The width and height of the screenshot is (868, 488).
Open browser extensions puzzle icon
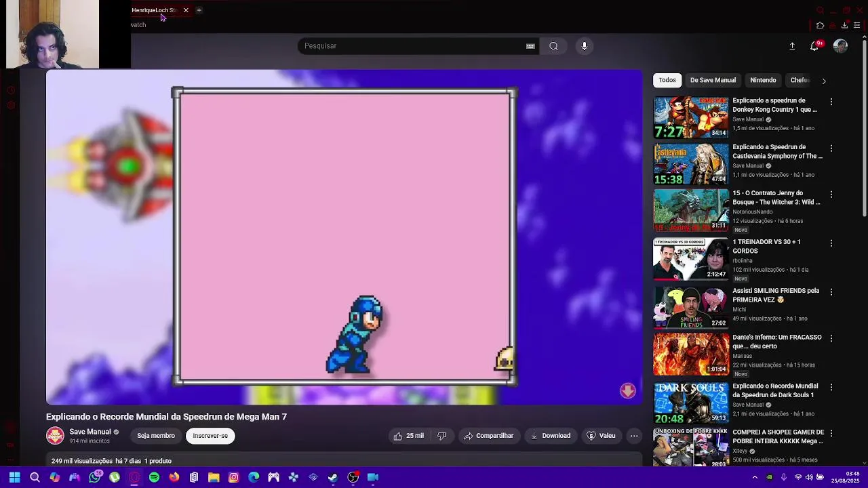[821, 26]
